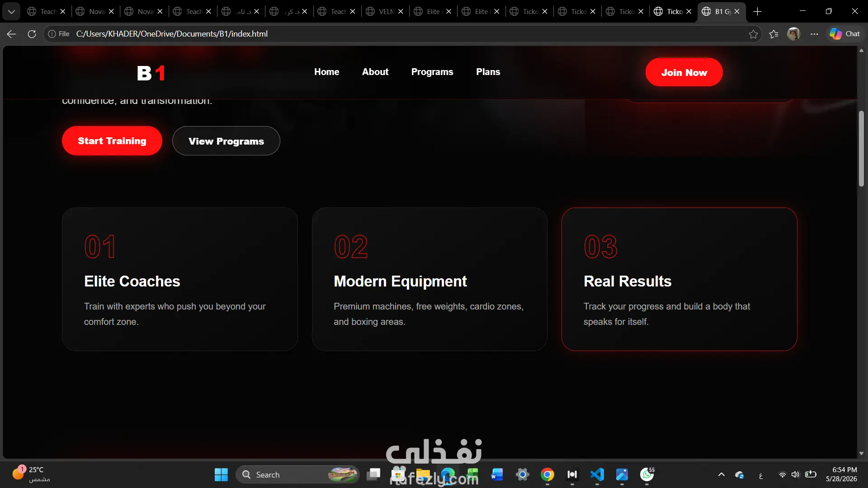
Task: Open the Settings and more ellipsis menu
Action: (x=814, y=34)
